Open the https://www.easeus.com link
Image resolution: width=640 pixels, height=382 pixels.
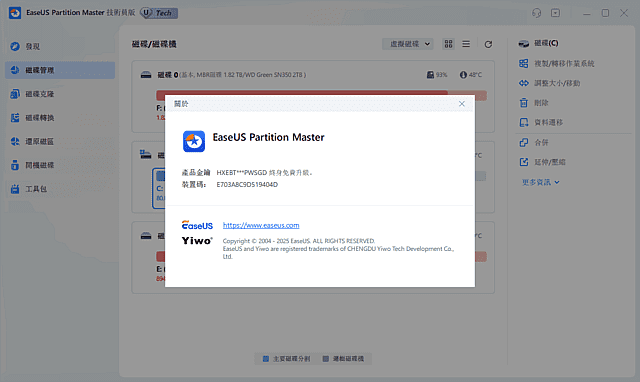[x=261, y=225]
